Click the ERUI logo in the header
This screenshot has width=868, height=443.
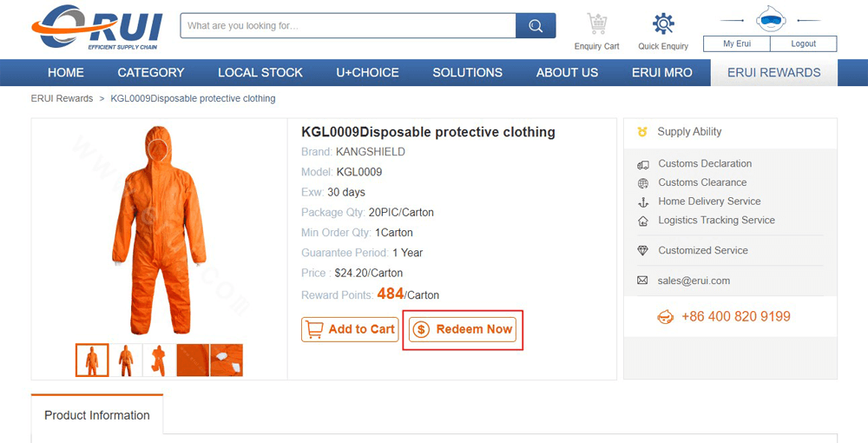pyautogui.click(x=97, y=27)
